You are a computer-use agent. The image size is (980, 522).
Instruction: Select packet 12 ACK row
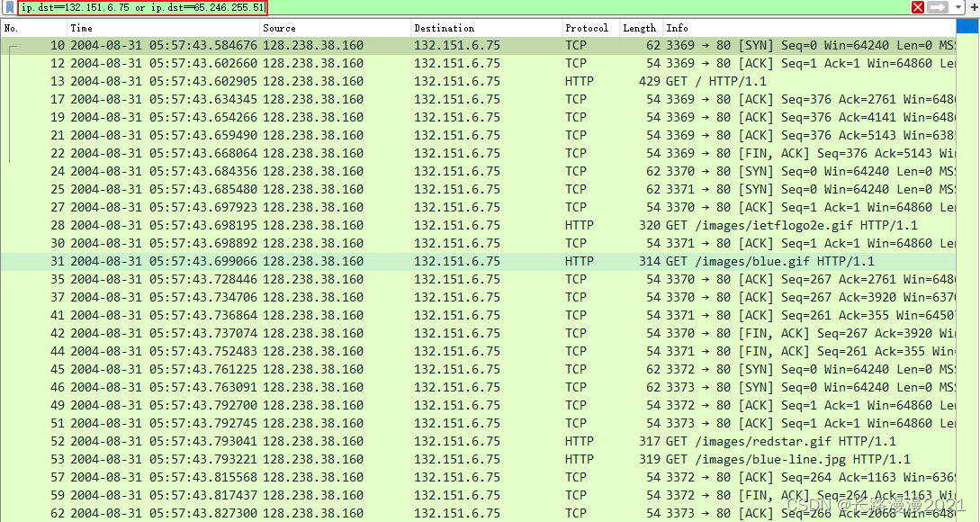[478, 63]
